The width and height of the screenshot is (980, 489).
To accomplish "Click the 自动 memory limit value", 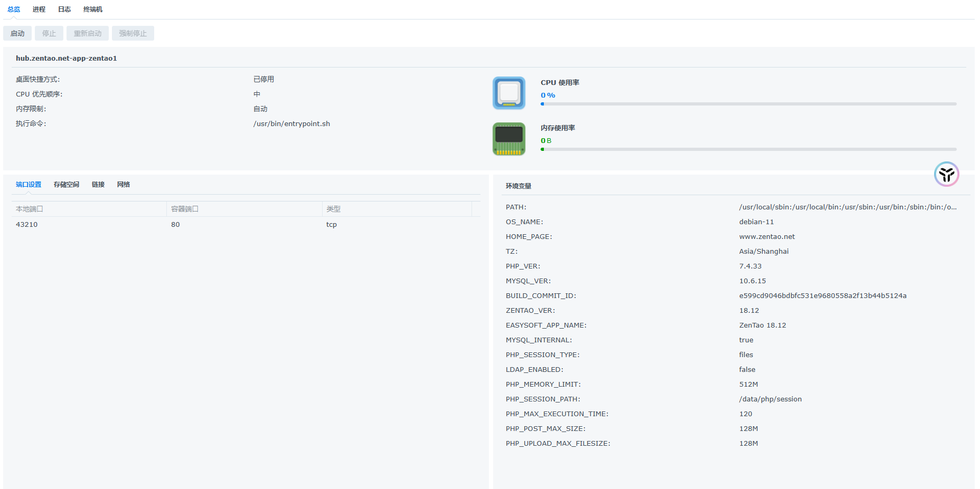I will (x=260, y=109).
